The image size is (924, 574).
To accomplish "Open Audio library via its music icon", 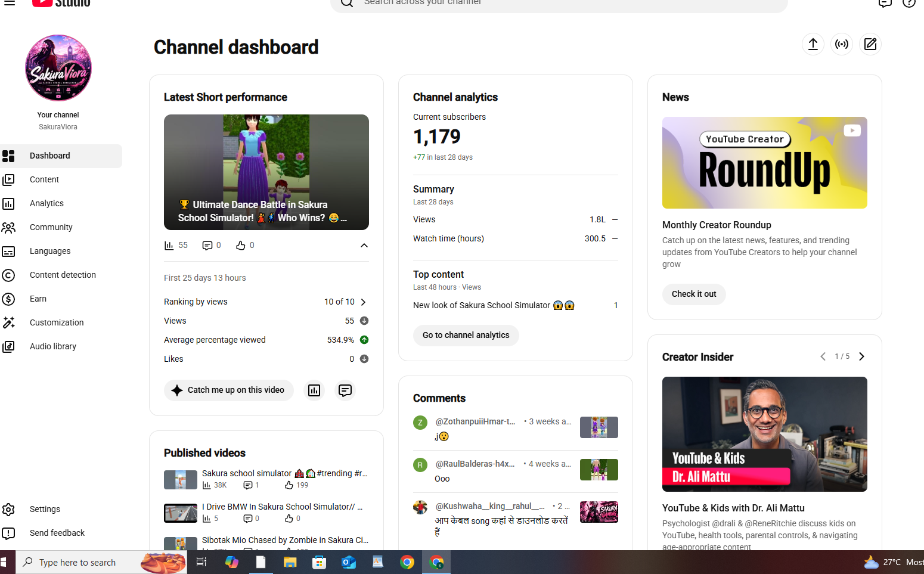I will [x=8, y=347].
